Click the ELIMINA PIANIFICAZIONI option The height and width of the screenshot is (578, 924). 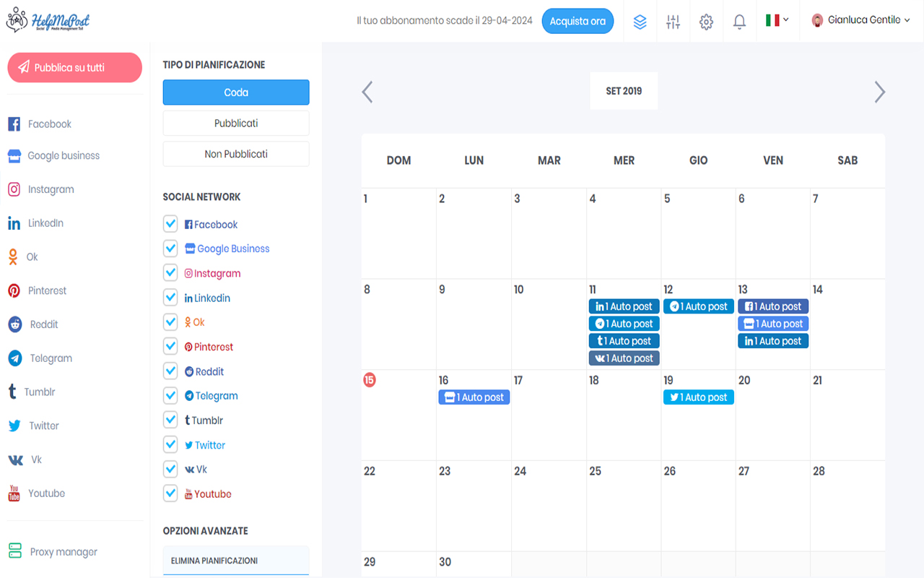[x=236, y=561]
